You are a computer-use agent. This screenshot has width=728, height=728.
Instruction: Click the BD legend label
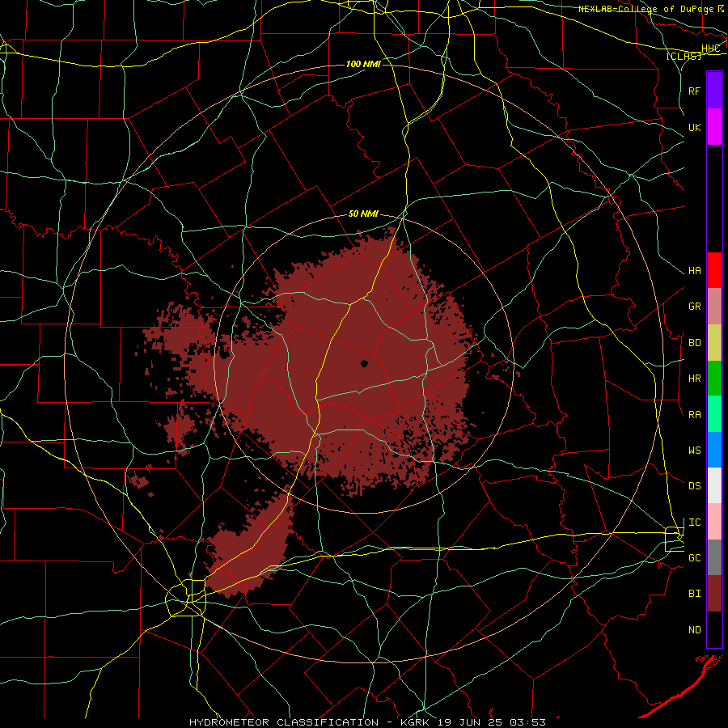coord(695,343)
